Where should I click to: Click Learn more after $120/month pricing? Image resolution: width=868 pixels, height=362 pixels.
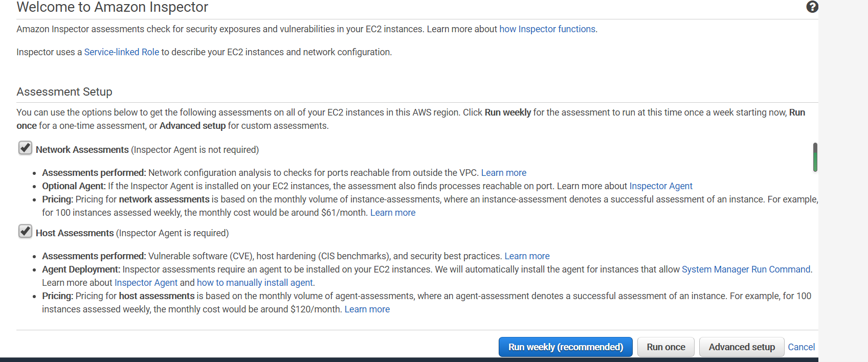click(x=367, y=309)
